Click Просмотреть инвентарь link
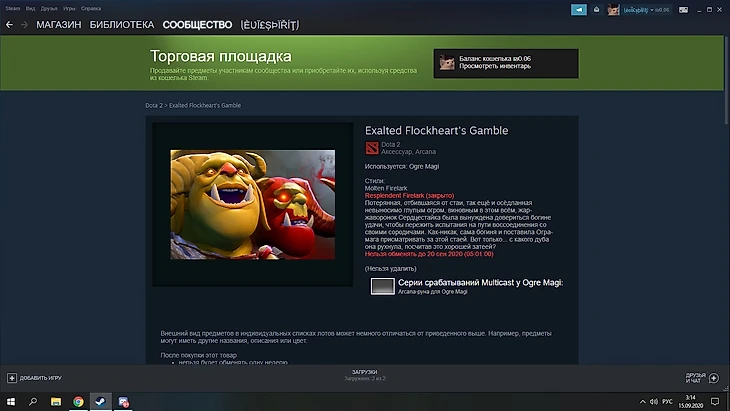Image resolution: width=730 pixels, height=411 pixels. pos(495,66)
